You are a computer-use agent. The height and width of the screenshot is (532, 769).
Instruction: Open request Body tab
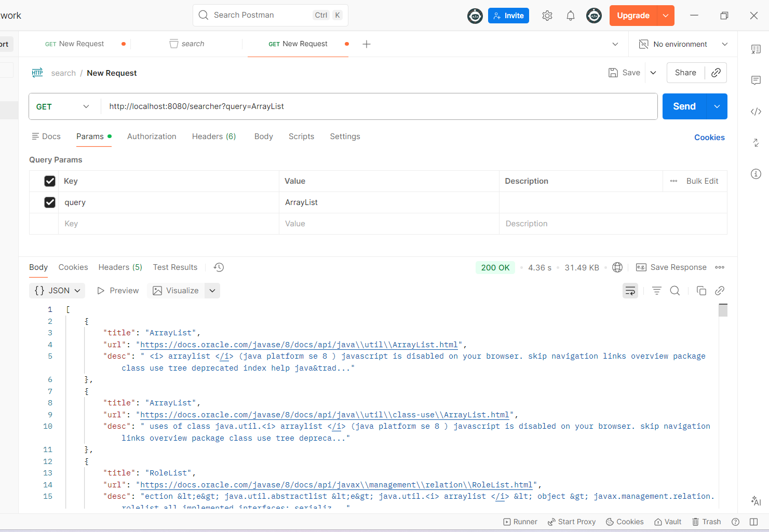tap(264, 137)
